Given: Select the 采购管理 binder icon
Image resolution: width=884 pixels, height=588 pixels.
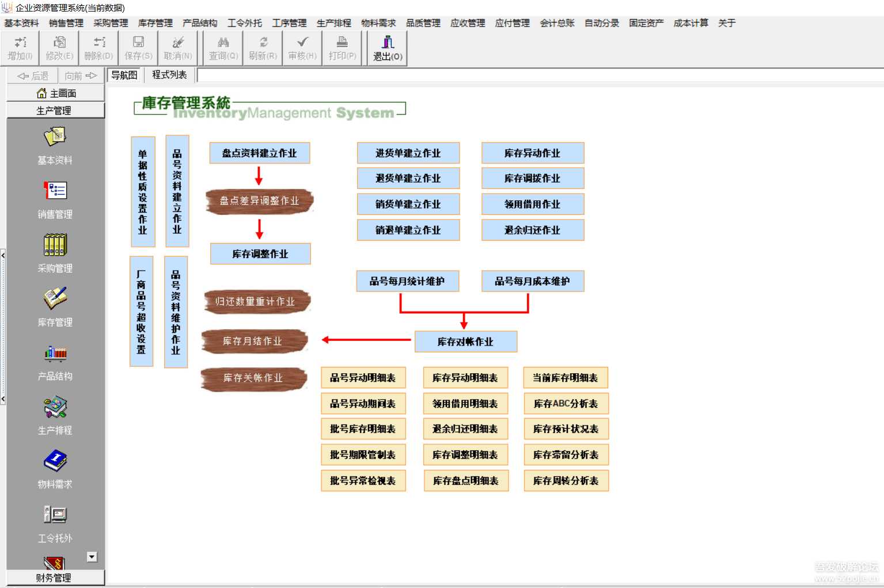Looking at the screenshot, I should 55,245.
